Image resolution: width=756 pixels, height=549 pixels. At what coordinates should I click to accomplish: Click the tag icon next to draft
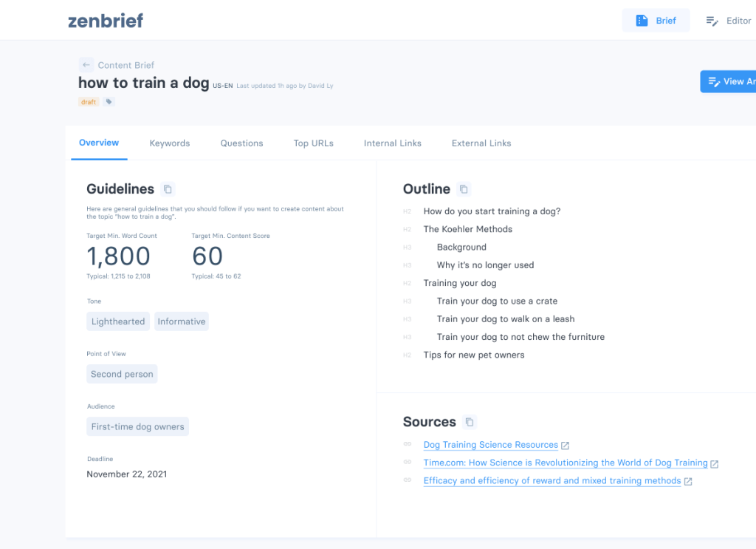point(109,102)
